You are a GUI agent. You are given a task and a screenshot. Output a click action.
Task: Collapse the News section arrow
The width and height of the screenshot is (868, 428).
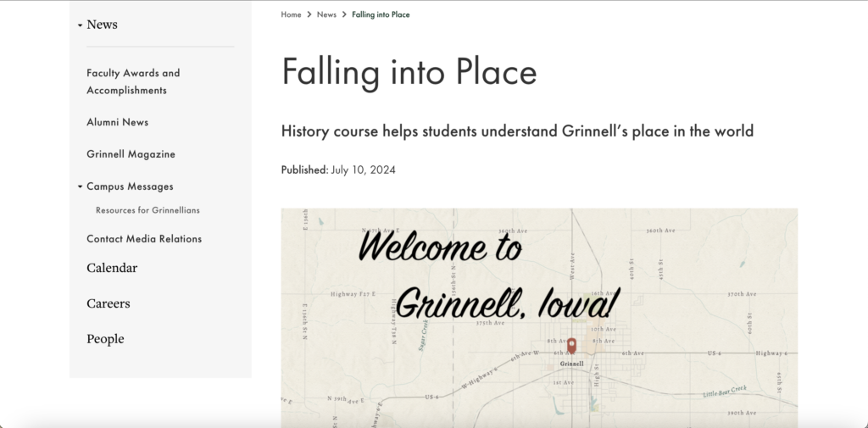(81, 25)
